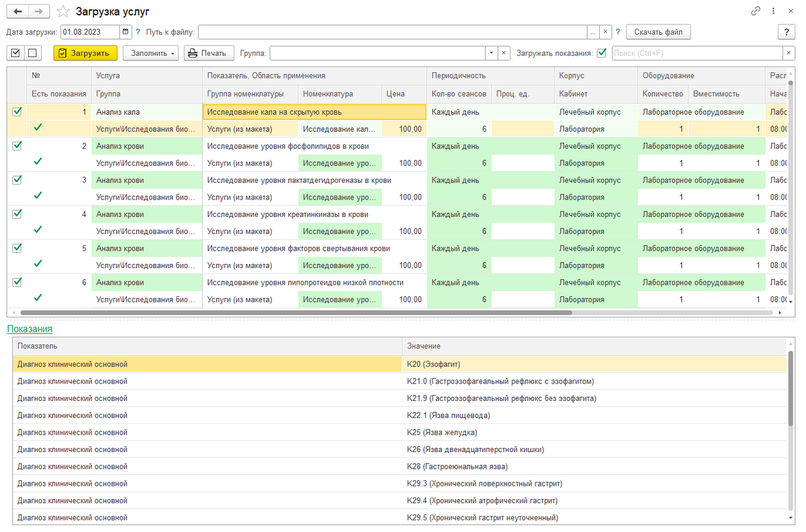Viewport: 806px width, 532px height.
Task: Click the Периодичность column header
Action: tap(458, 76)
